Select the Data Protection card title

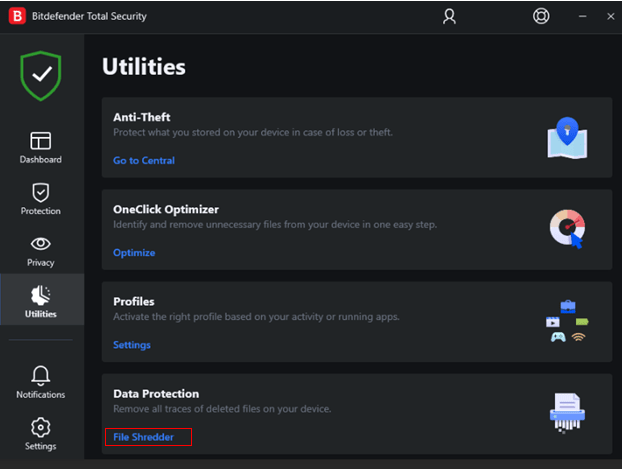[x=156, y=394]
